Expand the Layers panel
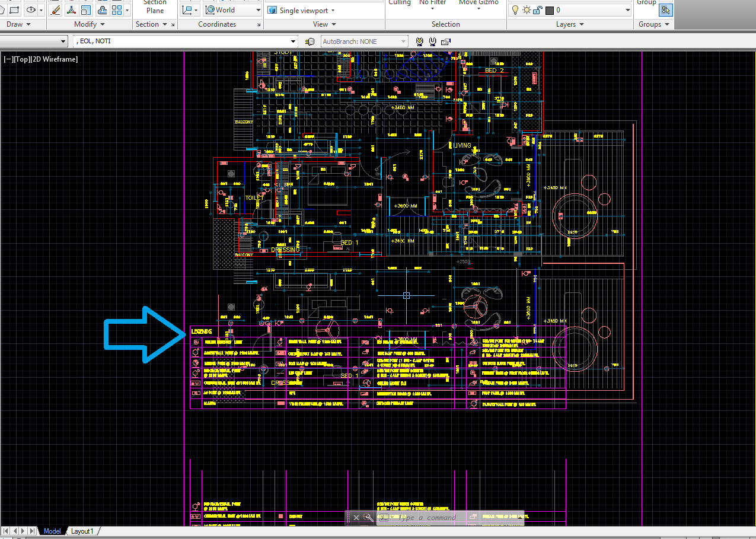Viewport: 756px width, 539px height. click(x=570, y=24)
